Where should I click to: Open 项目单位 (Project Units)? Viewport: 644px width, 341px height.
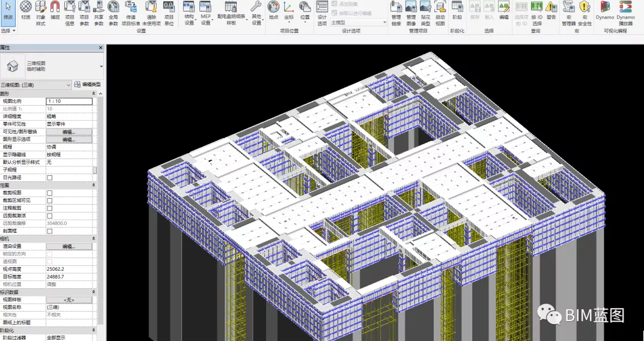[169, 13]
